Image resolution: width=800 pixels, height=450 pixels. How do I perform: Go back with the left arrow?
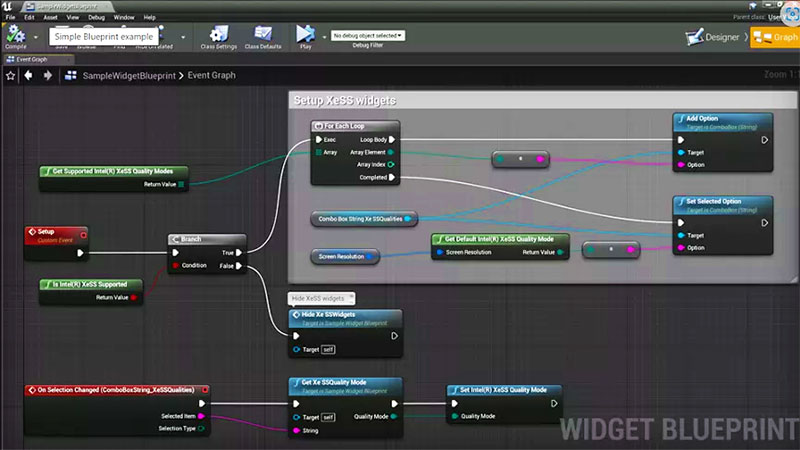coord(28,76)
